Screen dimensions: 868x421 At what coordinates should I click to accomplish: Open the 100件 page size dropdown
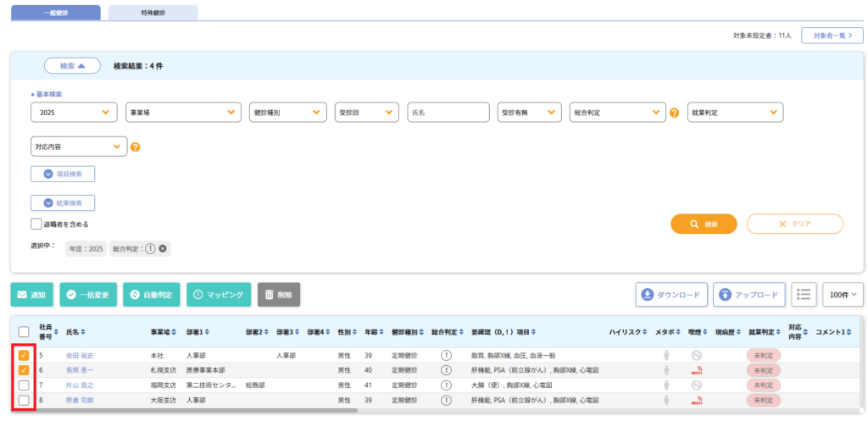(x=843, y=294)
